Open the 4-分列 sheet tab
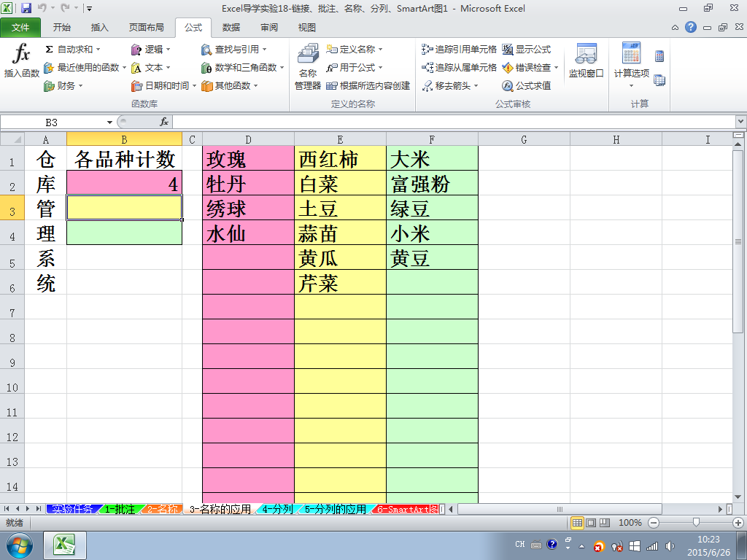Viewport: 747px width, 560px height. click(277, 509)
